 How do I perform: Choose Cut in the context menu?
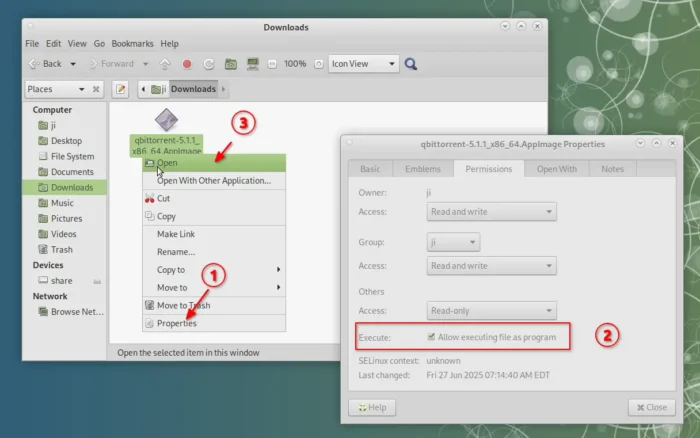coord(214,198)
